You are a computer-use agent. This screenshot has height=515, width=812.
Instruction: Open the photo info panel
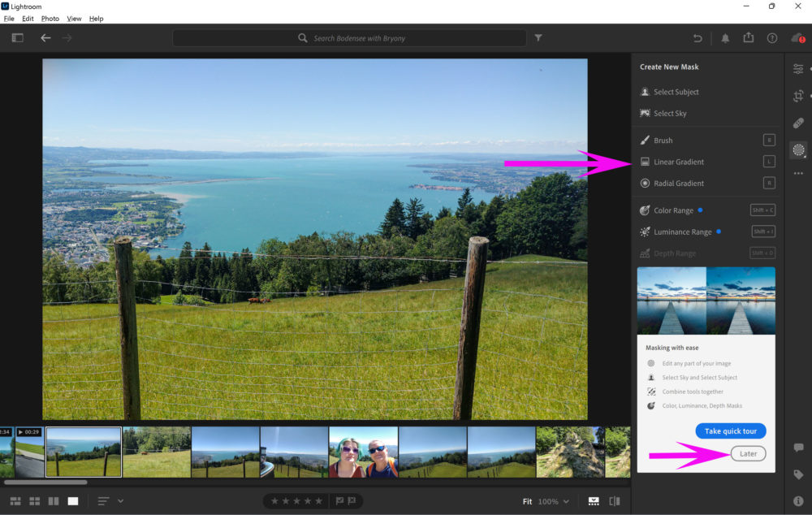click(x=798, y=501)
